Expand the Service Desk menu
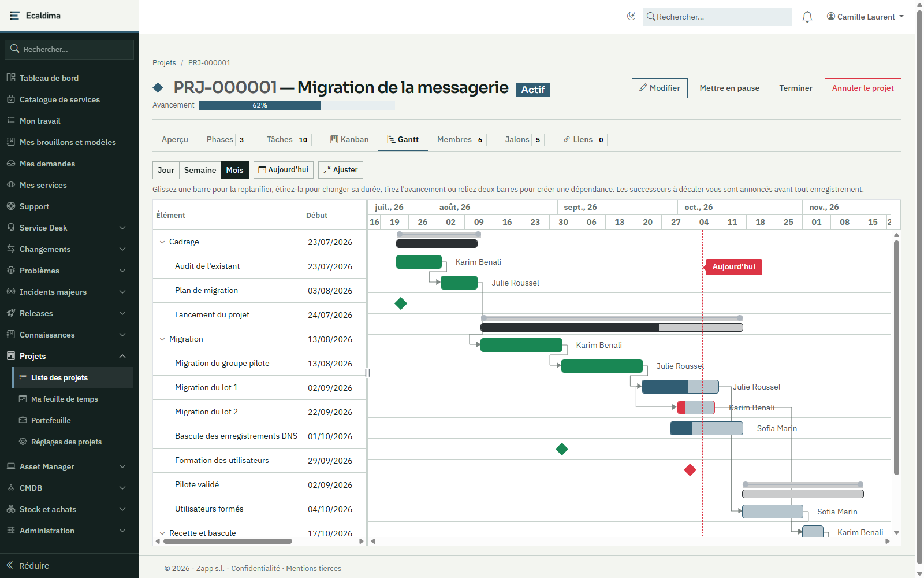 69,228
